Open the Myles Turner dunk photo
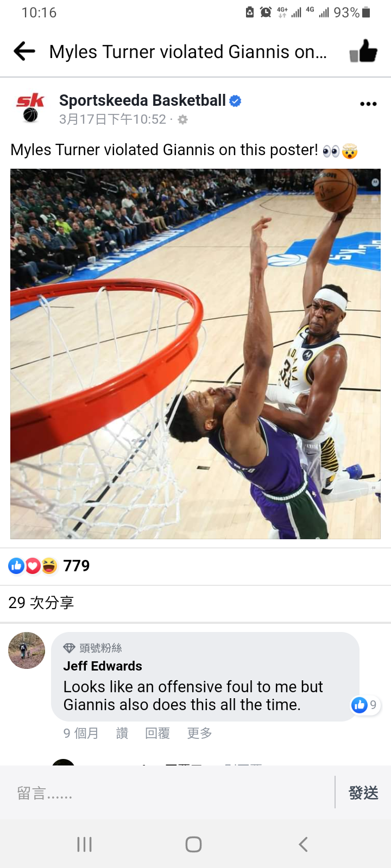391x868 pixels. pyautogui.click(x=195, y=354)
